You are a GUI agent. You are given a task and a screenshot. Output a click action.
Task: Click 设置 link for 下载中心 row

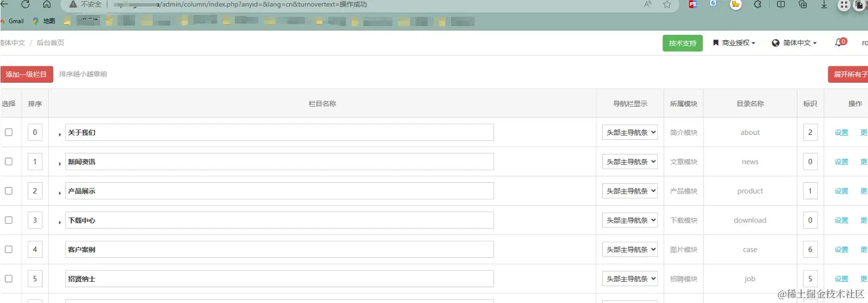pyautogui.click(x=841, y=220)
